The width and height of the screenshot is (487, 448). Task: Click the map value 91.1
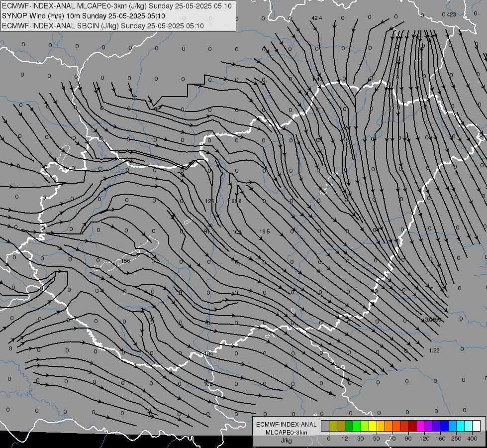209,231
